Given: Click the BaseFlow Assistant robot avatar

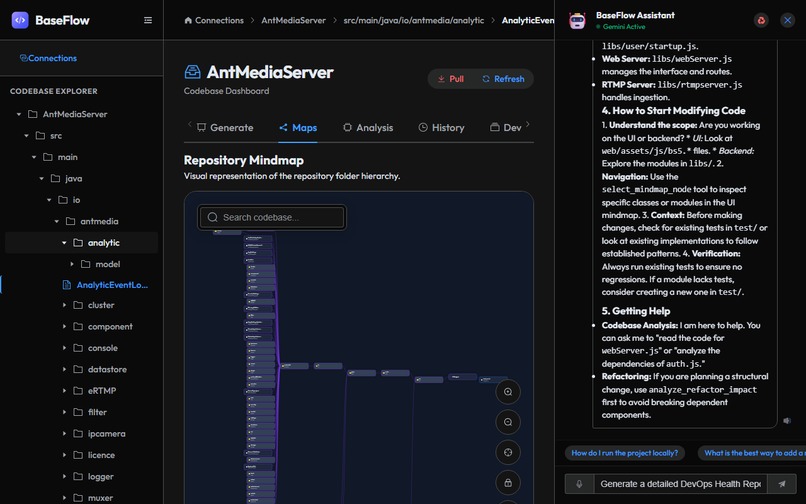Looking at the screenshot, I should pos(577,20).
